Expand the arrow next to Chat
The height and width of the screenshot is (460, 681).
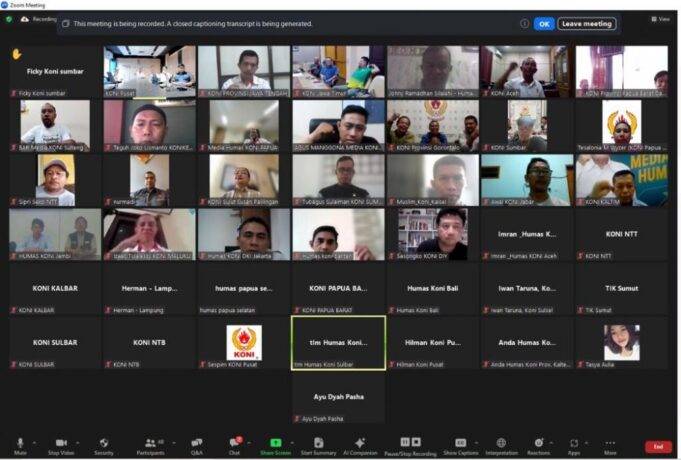pyautogui.click(x=249, y=443)
